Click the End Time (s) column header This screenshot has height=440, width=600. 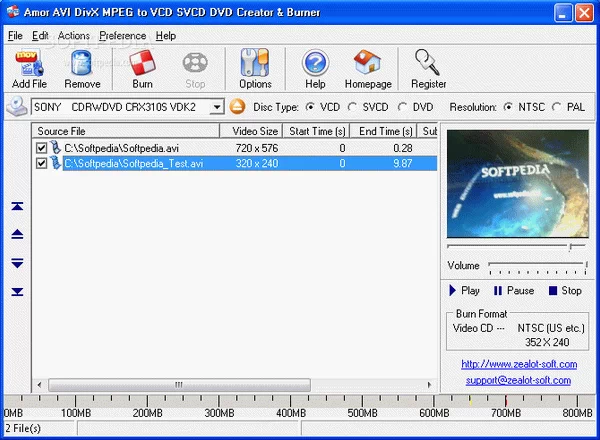click(383, 131)
